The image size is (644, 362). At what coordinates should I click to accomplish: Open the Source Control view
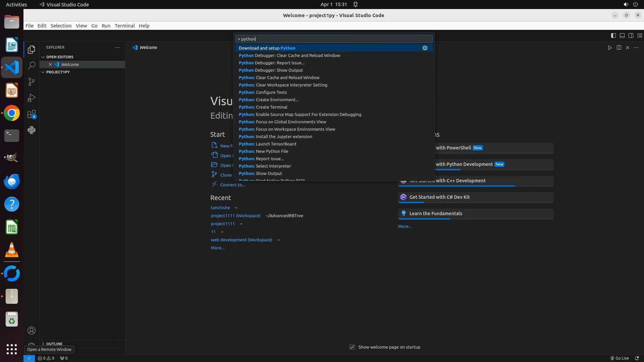pyautogui.click(x=32, y=82)
